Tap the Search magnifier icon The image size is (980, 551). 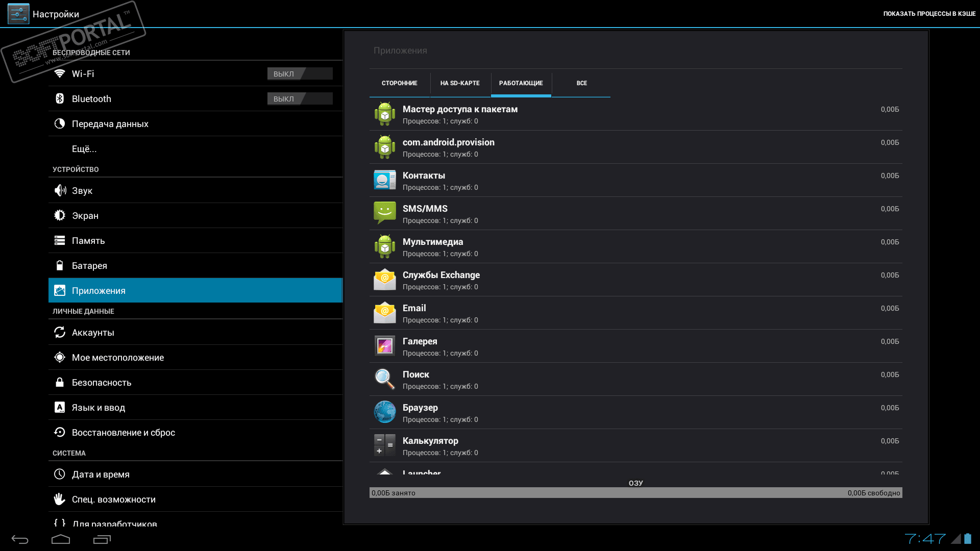click(x=384, y=379)
